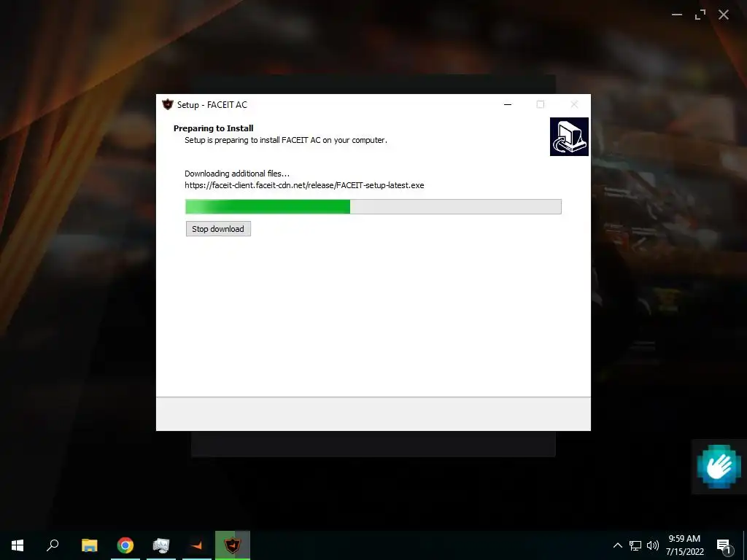Switch to the FACEIT AC setup taskbar icon
The width and height of the screenshot is (747, 560).
(x=233, y=545)
